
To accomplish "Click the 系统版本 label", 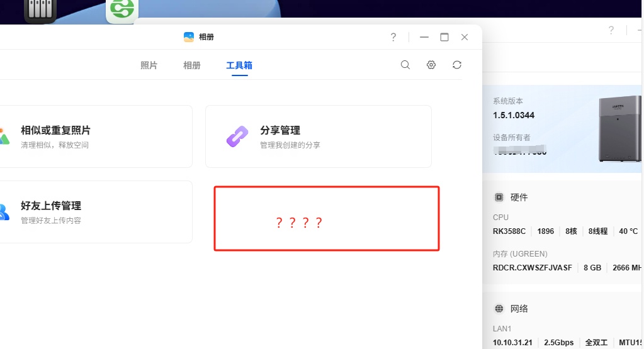I will 508,101.
